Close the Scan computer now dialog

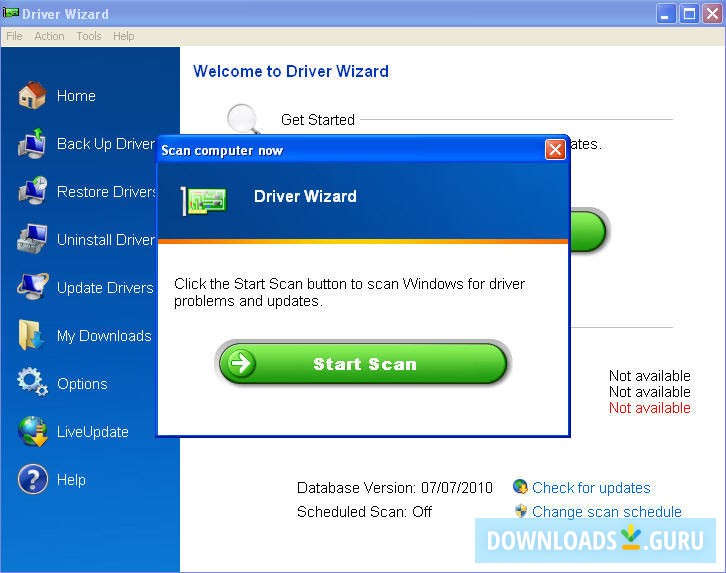tap(555, 149)
